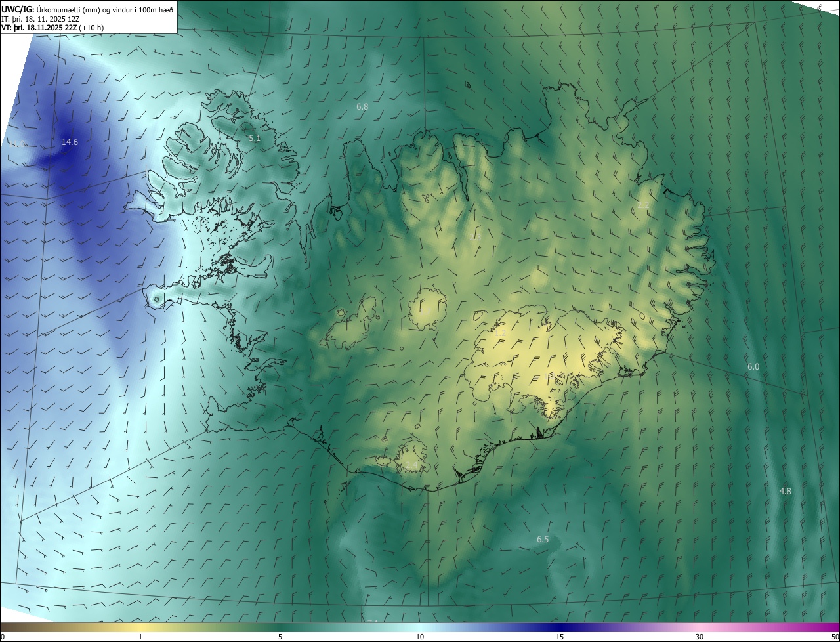Click the 2.3 value in north-central Iceland
The width and height of the screenshot is (840, 642).
click(476, 237)
